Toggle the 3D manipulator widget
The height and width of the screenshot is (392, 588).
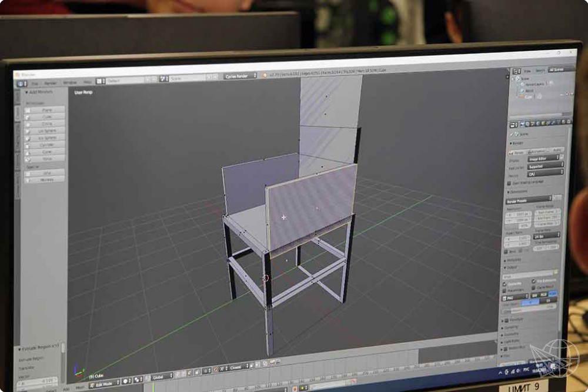click(149, 378)
